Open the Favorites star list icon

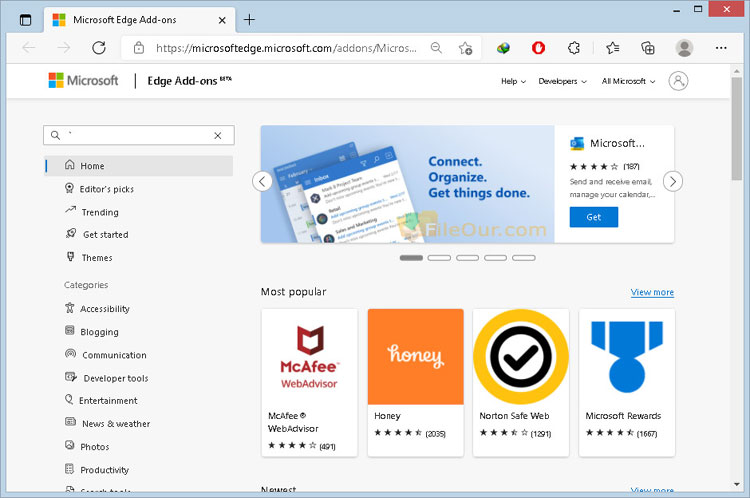tap(612, 47)
